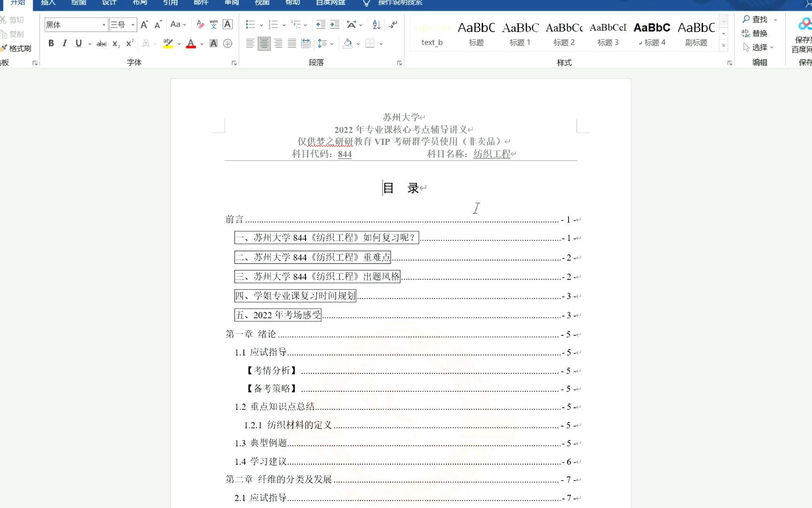The height and width of the screenshot is (508, 812).
Task: Shrink font size icon
Action: (158, 24)
